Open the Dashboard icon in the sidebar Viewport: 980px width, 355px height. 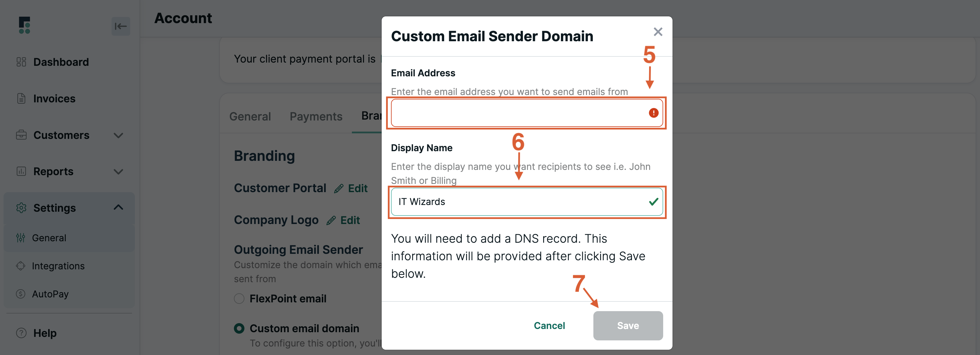click(x=21, y=62)
